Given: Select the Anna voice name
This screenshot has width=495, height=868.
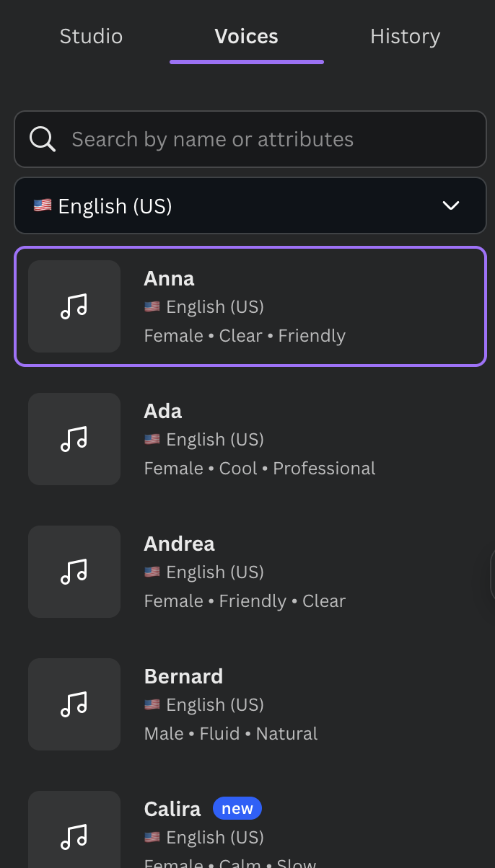Looking at the screenshot, I should click(x=169, y=278).
